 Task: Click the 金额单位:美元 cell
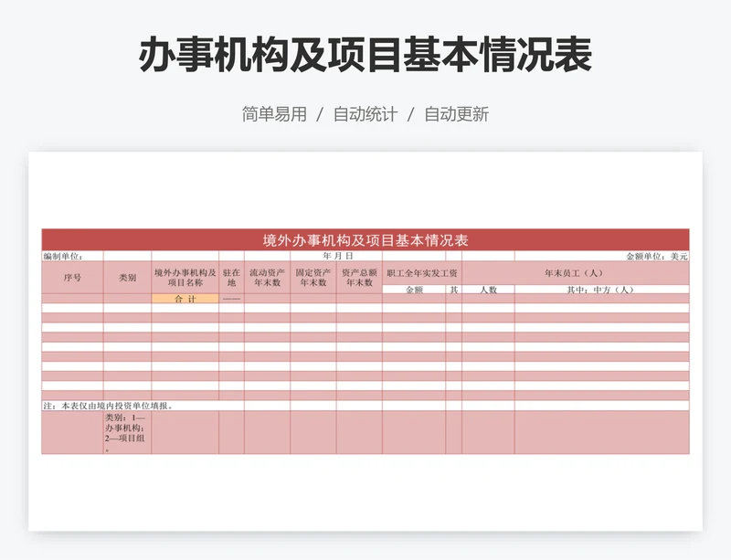pos(602,256)
